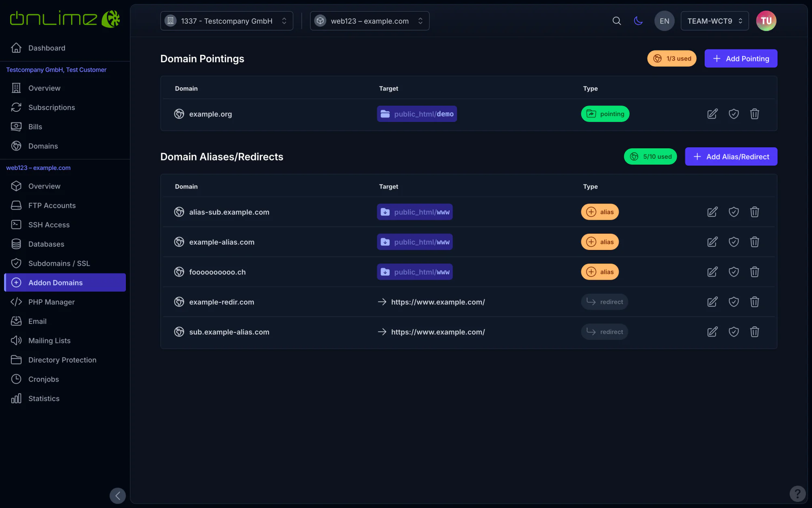
Task: Delete alias-sub.example.com alias
Action: coord(755,212)
